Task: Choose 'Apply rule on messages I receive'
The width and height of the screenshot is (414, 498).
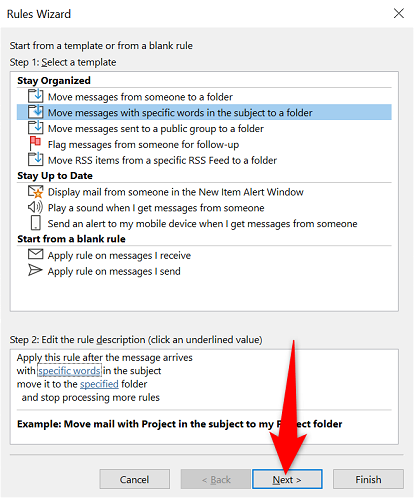Action: click(x=119, y=256)
